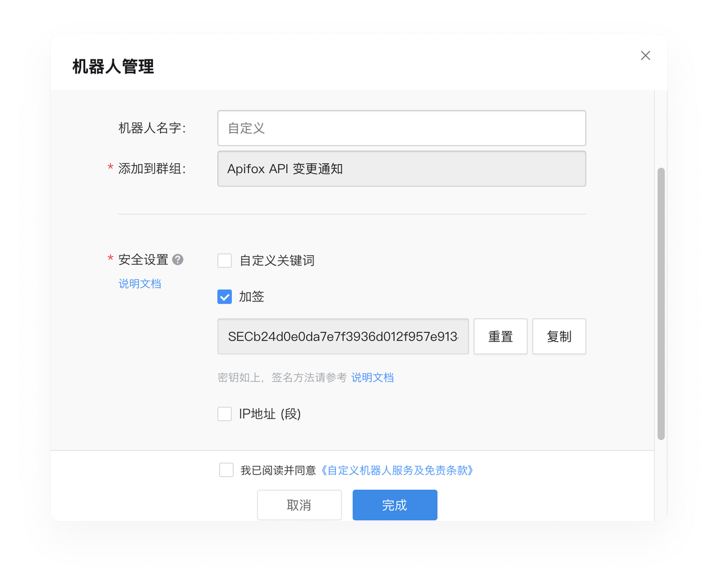718x588 pixels.
Task: Tick the IP地址 (段) checkbox
Action: (x=224, y=414)
